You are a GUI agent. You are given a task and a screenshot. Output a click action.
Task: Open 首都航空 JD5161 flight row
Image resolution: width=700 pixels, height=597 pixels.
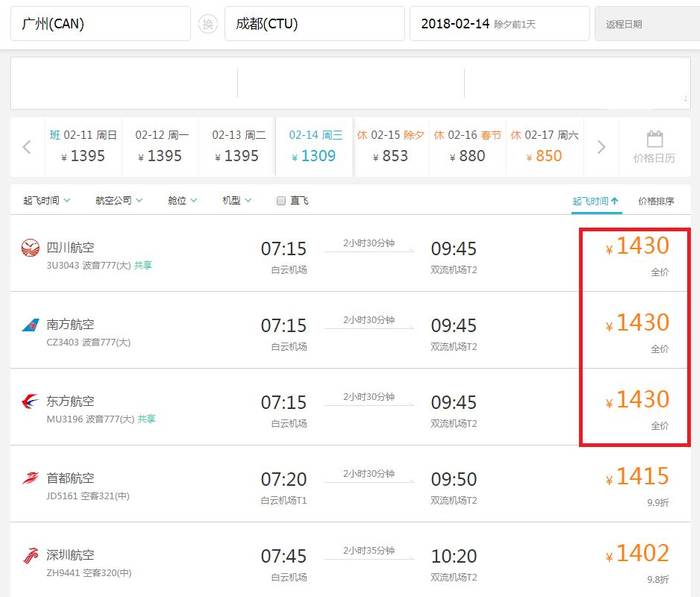point(350,484)
